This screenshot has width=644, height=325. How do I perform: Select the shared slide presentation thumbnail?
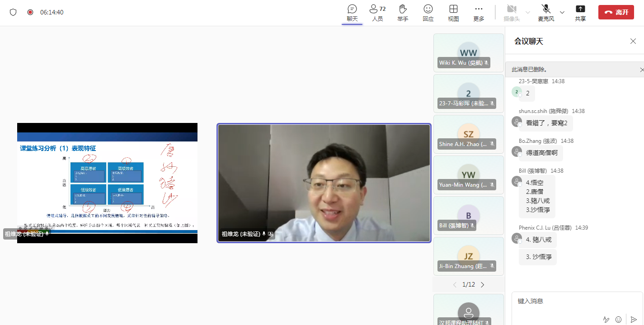(x=107, y=183)
